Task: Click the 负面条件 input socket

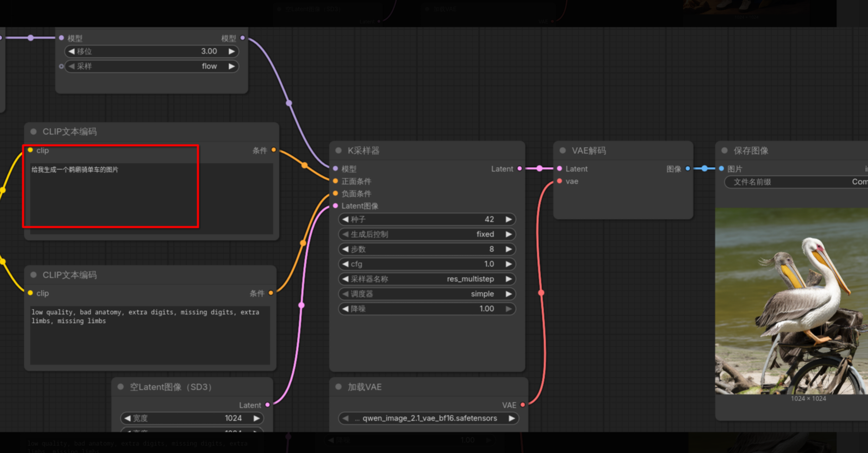Action: tap(335, 193)
